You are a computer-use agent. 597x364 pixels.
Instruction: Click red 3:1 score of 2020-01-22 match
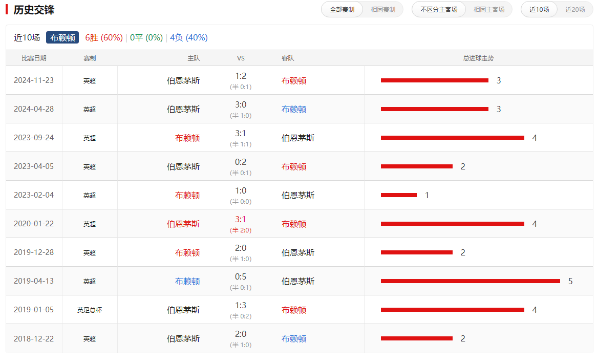(241, 220)
